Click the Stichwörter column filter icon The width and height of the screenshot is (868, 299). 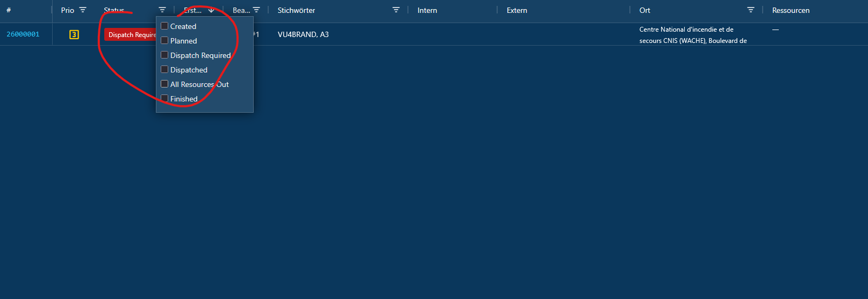pyautogui.click(x=396, y=10)
